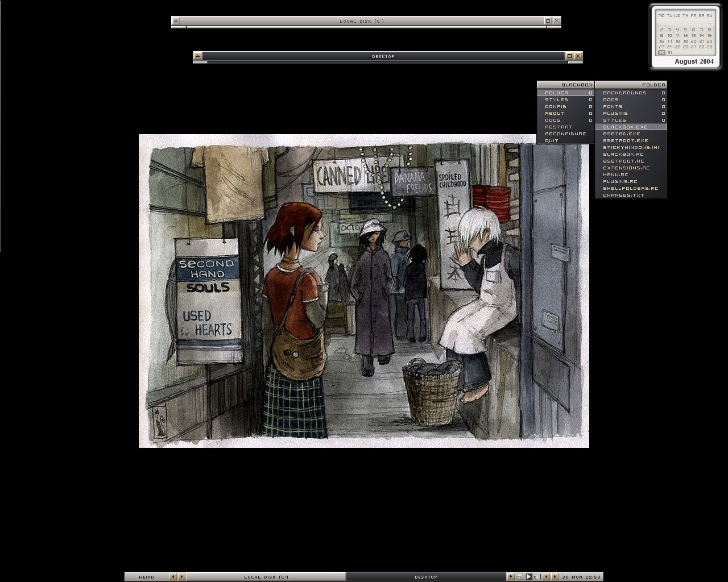Open blackbox.rc from the Folder menu

point(631,154)
